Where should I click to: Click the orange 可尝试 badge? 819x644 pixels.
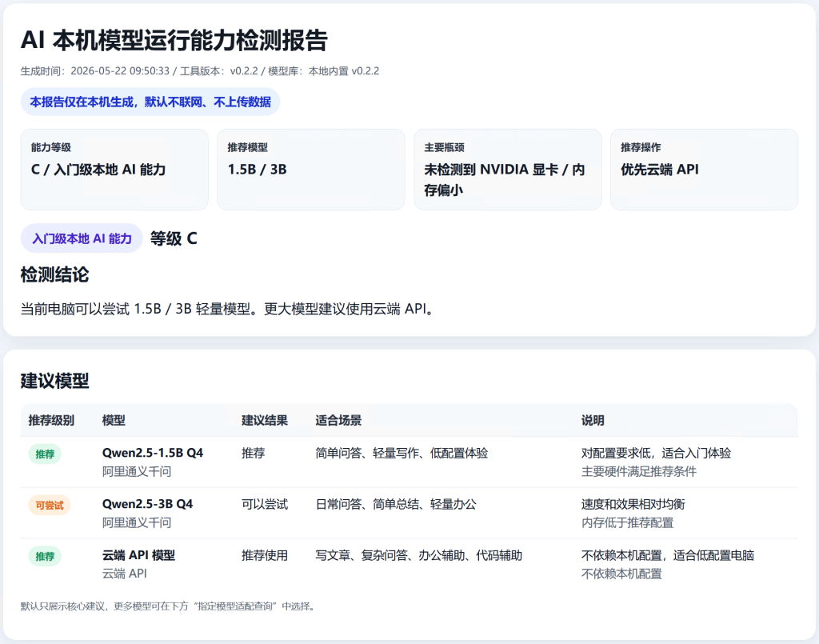[50, 505]
